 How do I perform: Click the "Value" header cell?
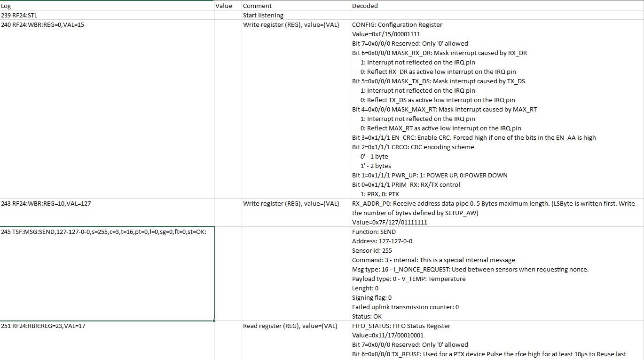pyautogui.click(x=228, y=6)
